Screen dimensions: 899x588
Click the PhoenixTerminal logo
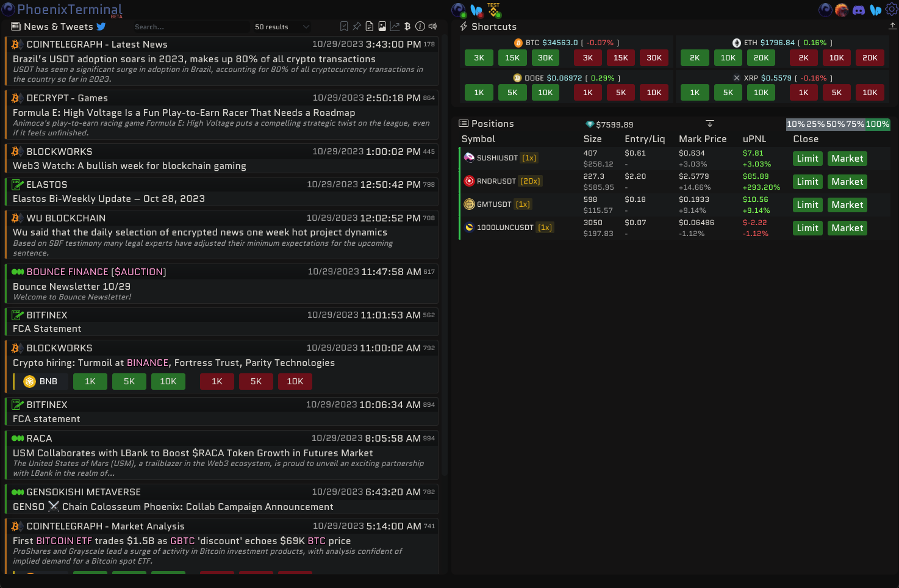tap(63, 9)
